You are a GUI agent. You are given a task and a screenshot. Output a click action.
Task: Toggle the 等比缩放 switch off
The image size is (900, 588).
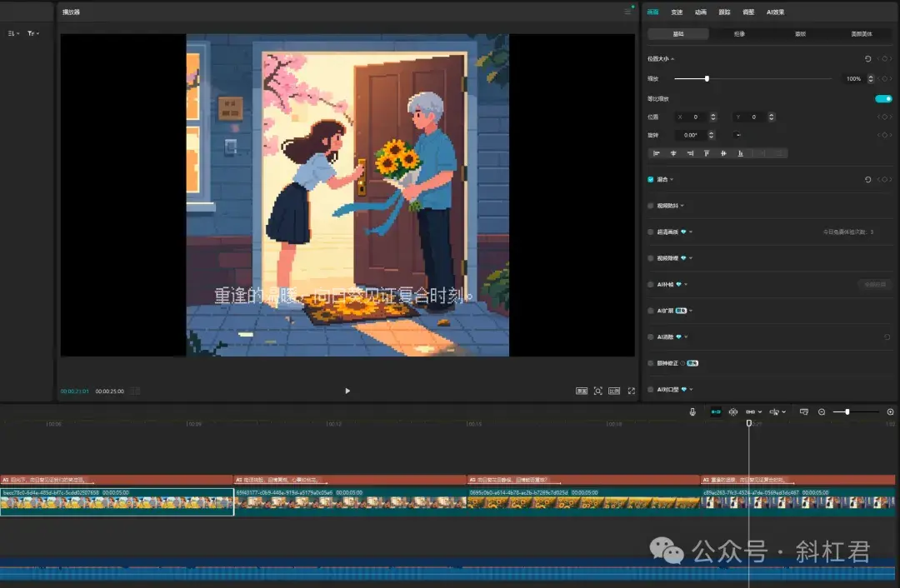pos(883,98)
